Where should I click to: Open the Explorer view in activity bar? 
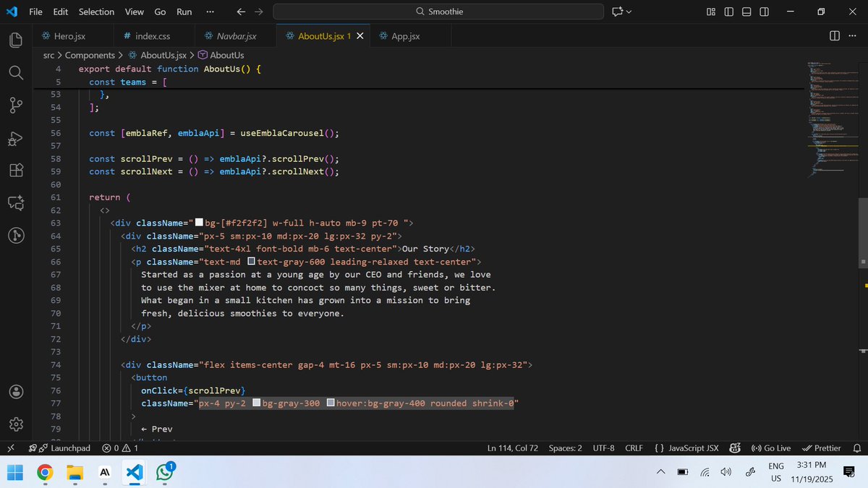(x=16, y=39)
